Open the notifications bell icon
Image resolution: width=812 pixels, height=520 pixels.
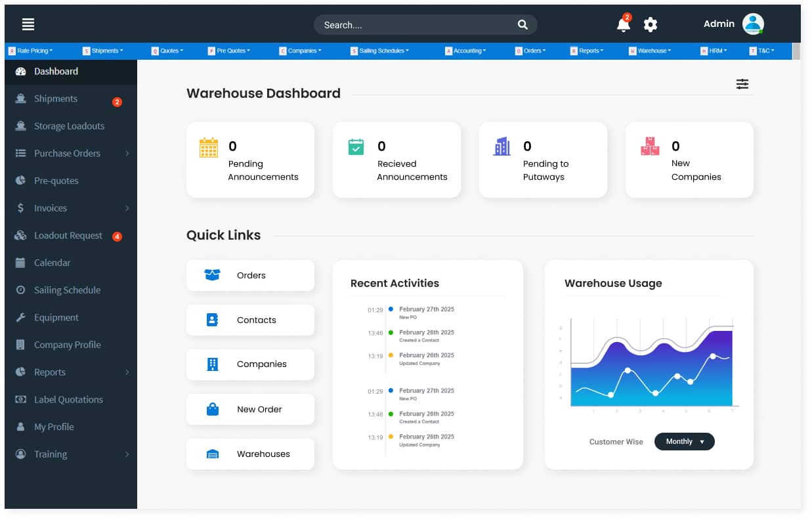click(x=623, y=25)
